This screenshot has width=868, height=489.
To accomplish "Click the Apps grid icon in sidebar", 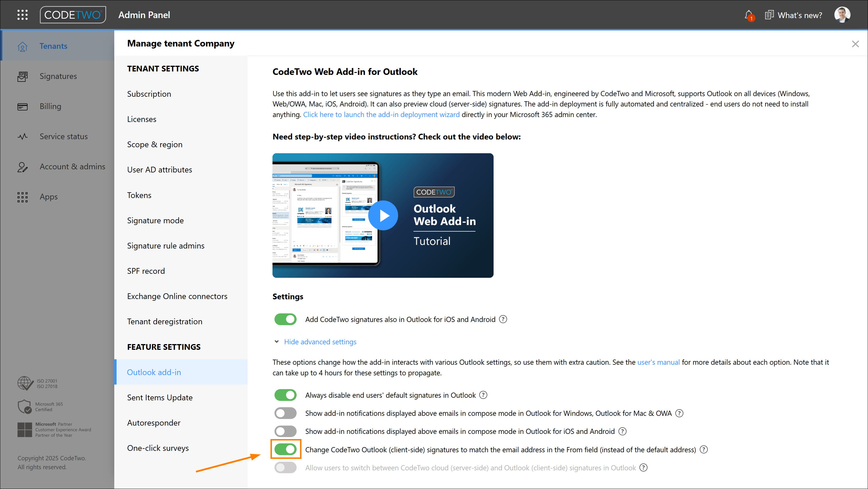I will (23, 197).
